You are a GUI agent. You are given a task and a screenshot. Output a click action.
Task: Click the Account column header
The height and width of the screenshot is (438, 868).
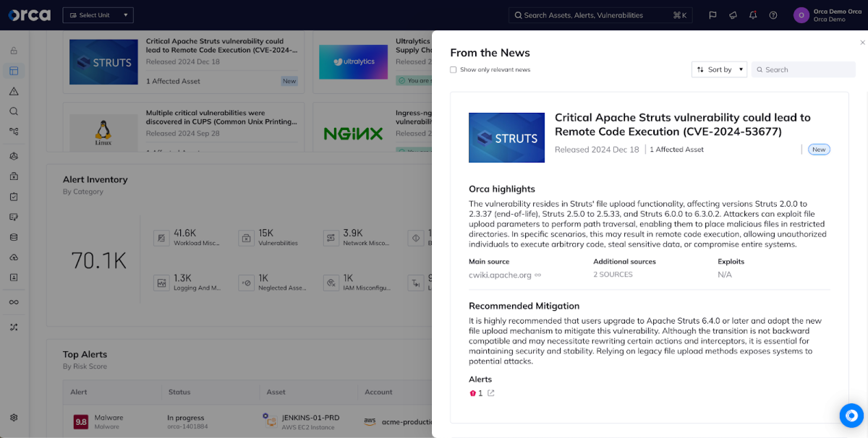(x=378, y=392)
